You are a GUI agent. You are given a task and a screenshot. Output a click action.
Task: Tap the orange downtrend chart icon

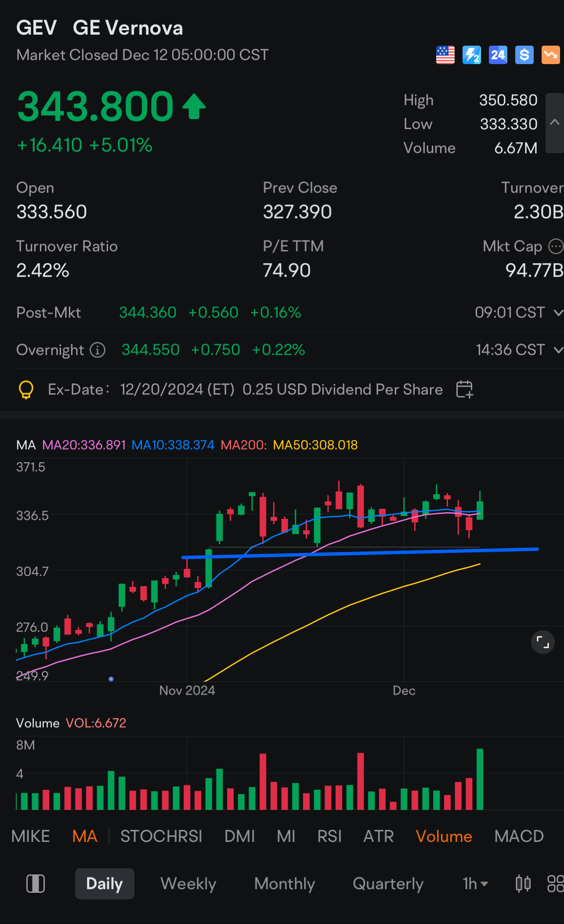tap(550, 55)
